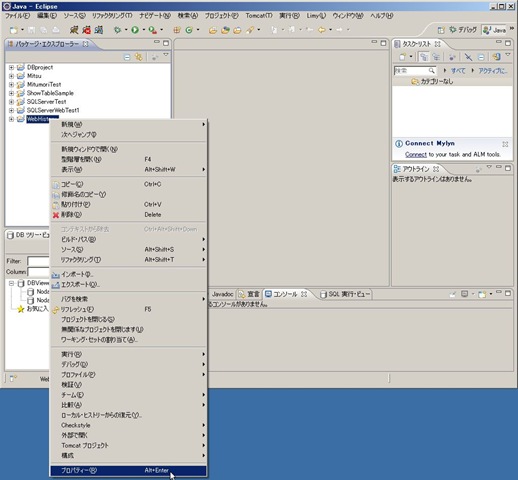Click the Display Selected Console icon
This screenshot has height=480, width=518.
[464, 294]
